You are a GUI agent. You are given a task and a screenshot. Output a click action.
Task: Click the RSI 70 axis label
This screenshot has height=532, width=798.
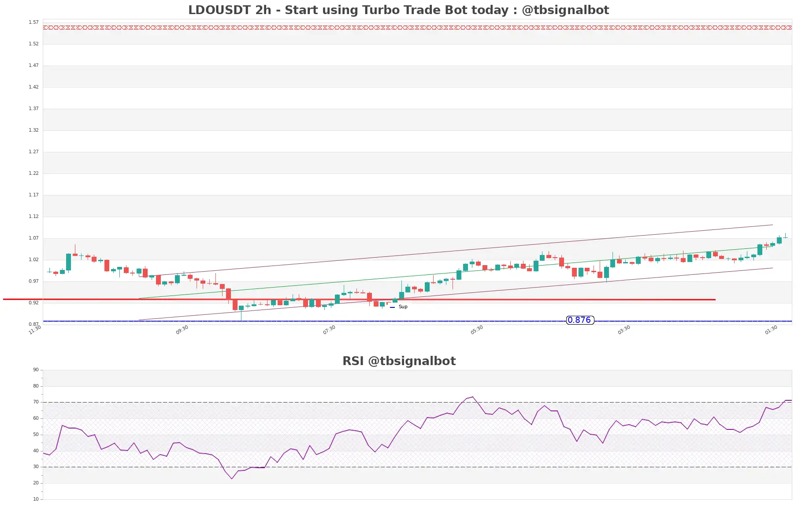click(x=36, y=402)
